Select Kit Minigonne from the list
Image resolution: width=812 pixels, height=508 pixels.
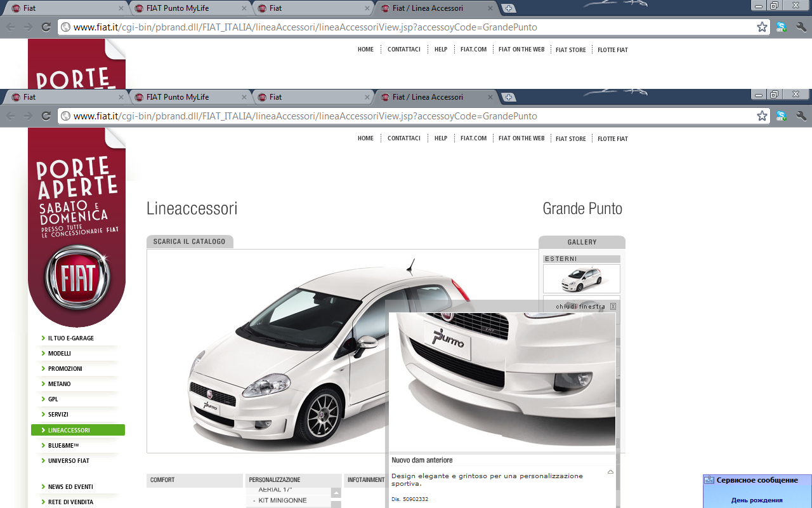tap(282, 500)
